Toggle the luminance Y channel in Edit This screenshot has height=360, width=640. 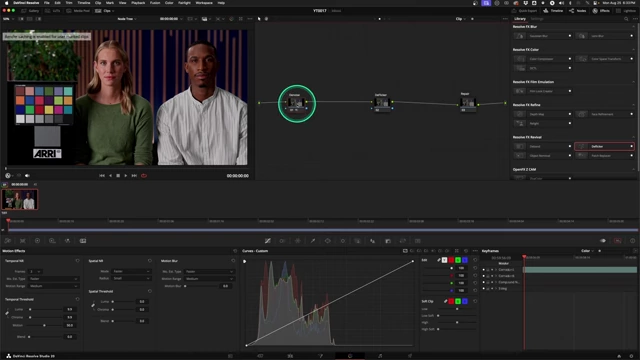(x=444, y=260)
